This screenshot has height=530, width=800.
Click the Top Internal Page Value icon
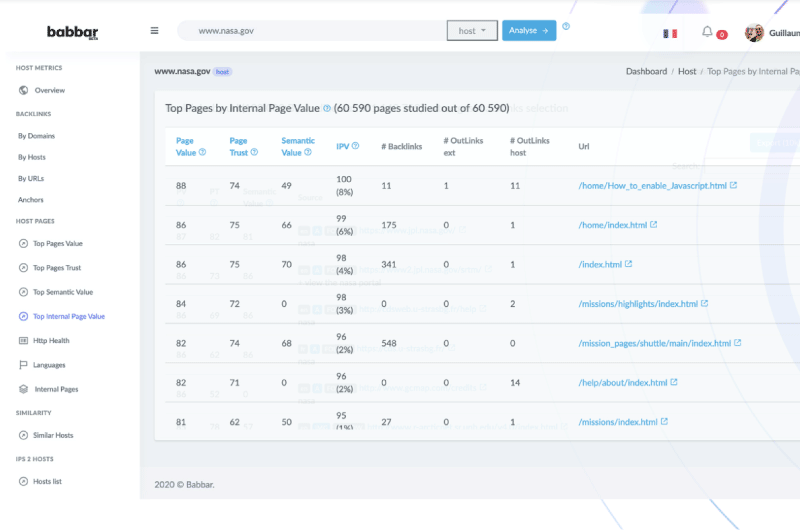coord(23,316)
